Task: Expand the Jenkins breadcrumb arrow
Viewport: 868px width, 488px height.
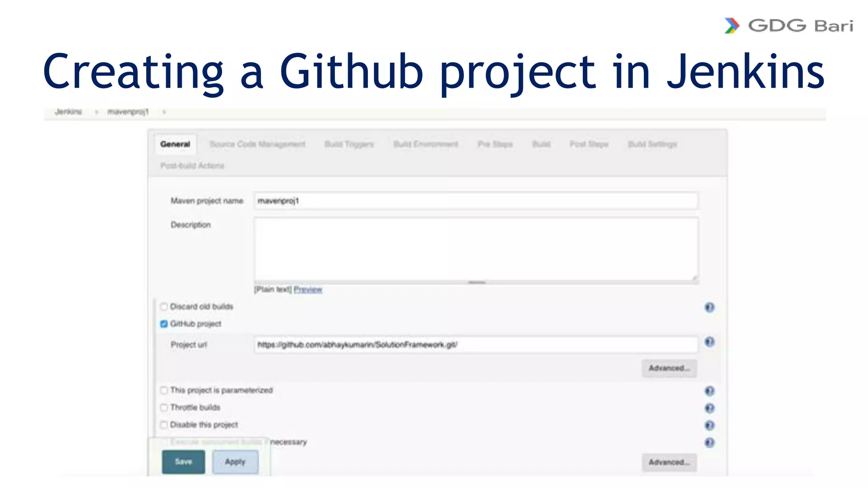Action: tap(97, 112)
